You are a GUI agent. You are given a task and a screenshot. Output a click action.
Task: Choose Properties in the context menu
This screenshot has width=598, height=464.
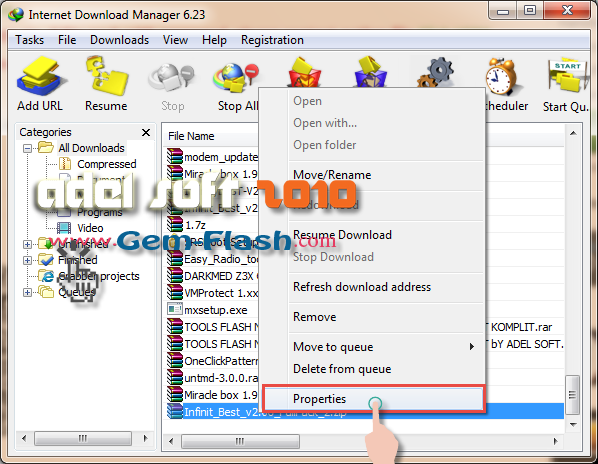(374, 399)
